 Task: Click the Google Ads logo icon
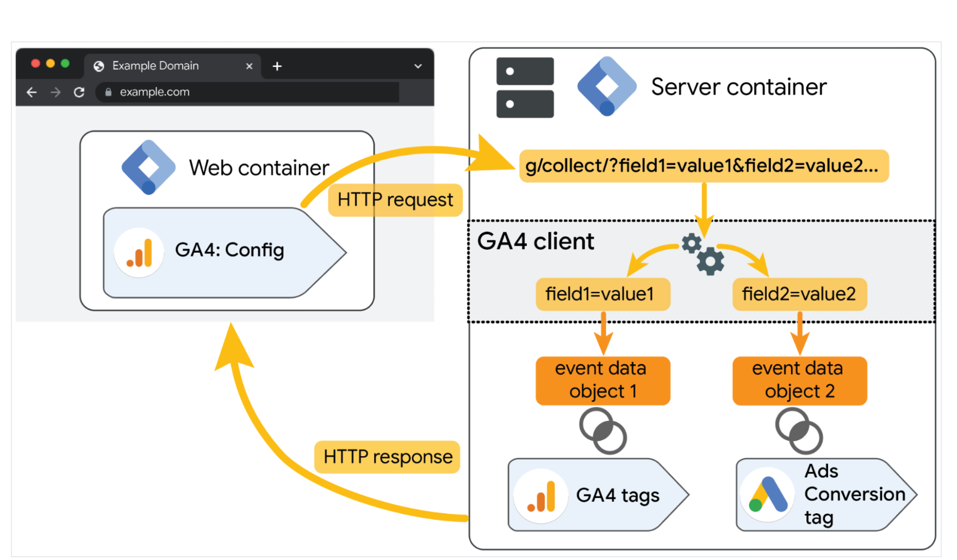click(x=768, y=495)
